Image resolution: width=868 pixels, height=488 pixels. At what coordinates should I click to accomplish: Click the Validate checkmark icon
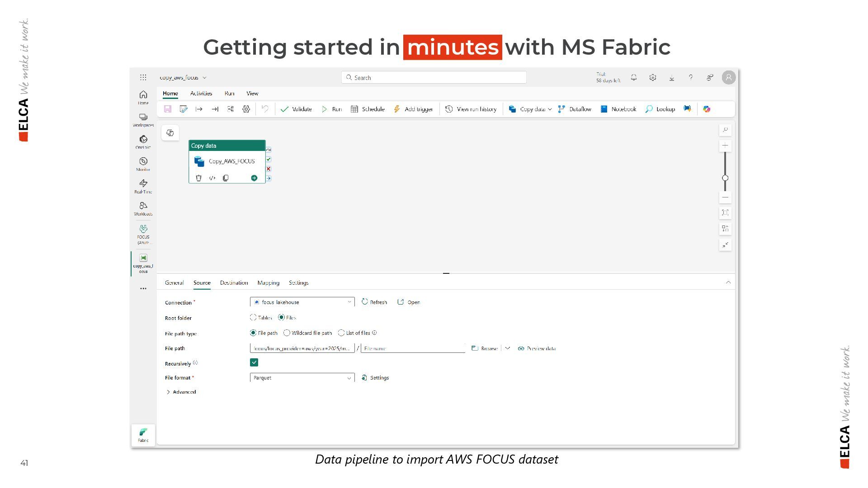(284, 109)
